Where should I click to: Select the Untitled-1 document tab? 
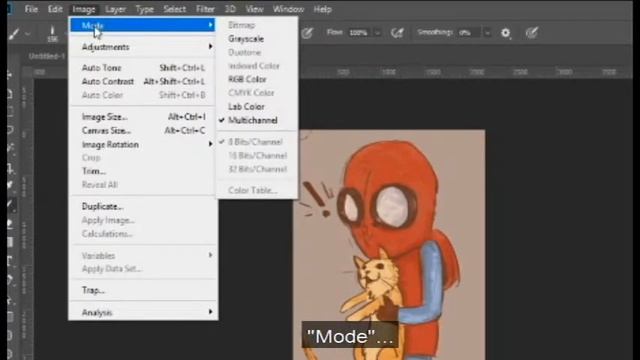(x=47, y=56)
